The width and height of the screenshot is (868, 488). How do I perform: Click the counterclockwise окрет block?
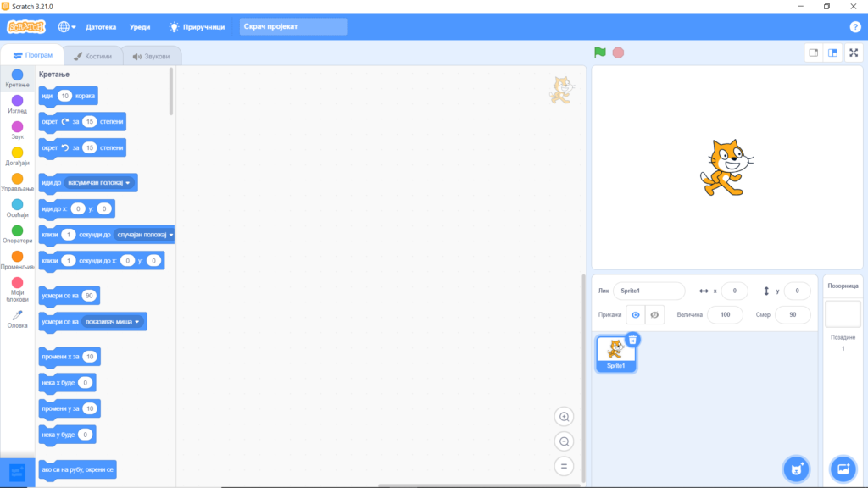[82, 147]
